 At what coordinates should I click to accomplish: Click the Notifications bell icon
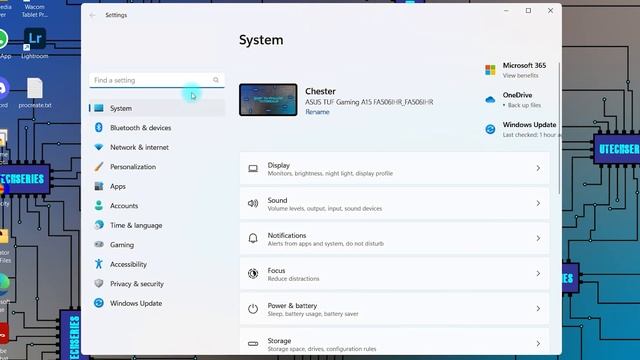(253, 238)
